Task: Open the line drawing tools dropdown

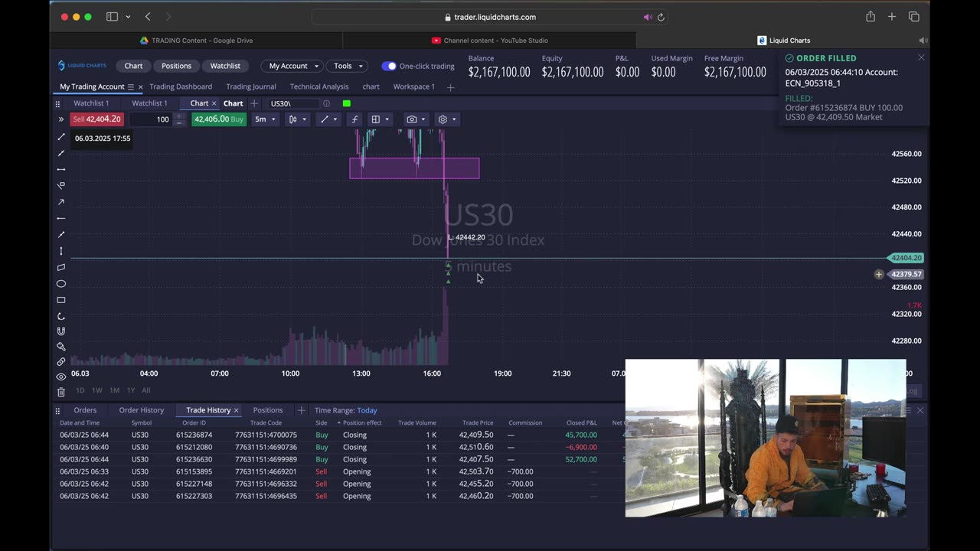Action: click(328, 119)
